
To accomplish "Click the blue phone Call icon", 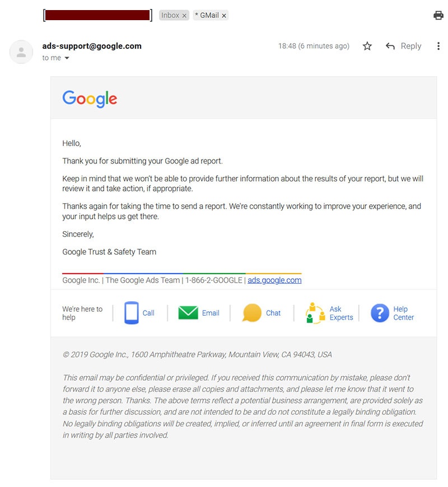I will [131, 313].
